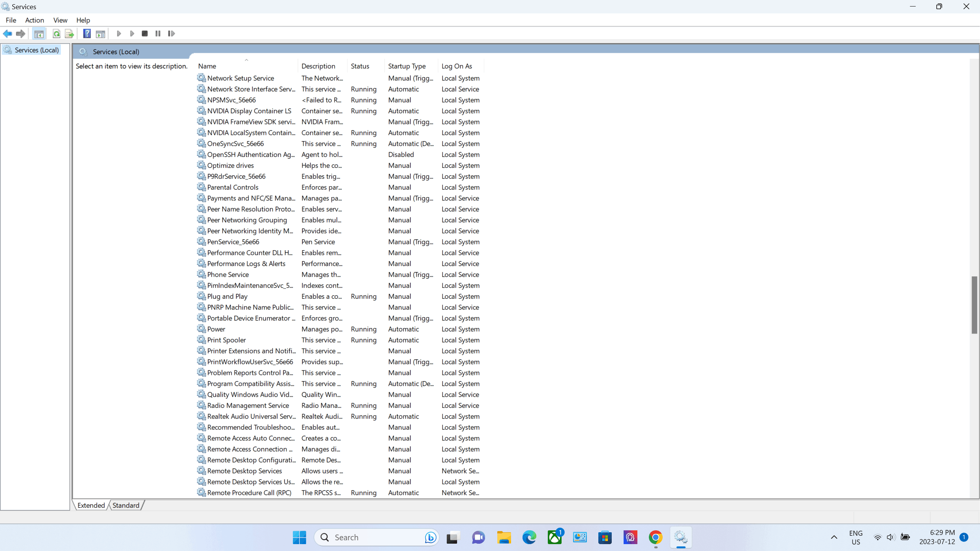Screen dimensions: 980x551
Task: Toggle Show/Hide Console Tree button
Action: 39,34
